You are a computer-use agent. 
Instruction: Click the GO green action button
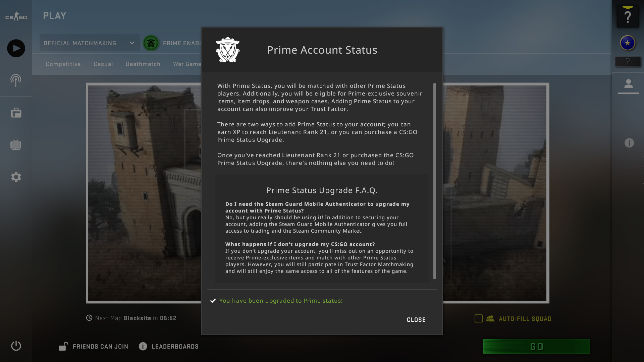point(537,347)
